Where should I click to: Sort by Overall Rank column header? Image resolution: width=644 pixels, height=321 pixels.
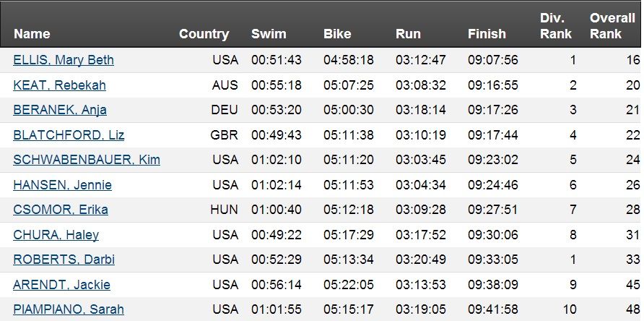(613, 26)
